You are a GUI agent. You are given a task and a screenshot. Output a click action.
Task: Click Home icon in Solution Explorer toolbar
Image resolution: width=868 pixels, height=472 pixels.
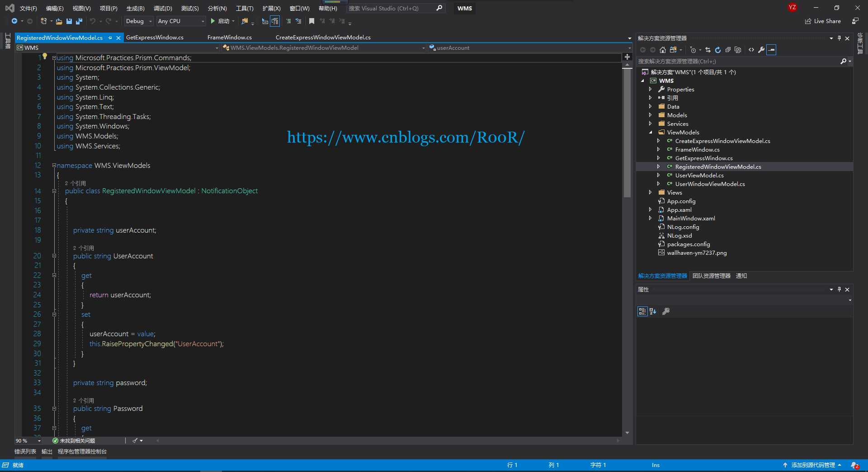663,50
